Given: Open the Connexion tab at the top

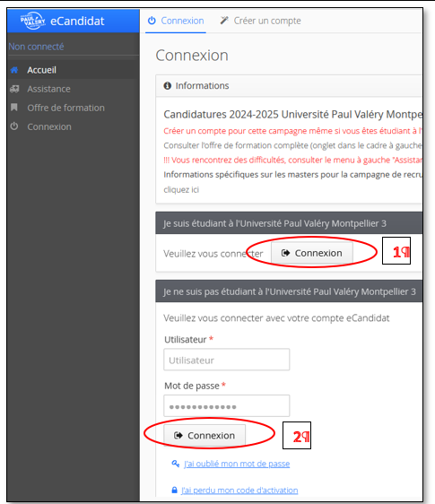Looking at the screenshot, I should 176,21.
